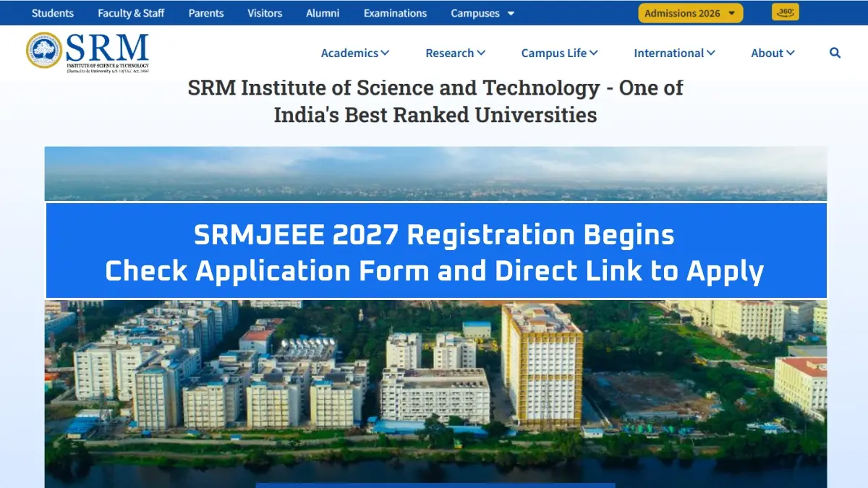The height and width of the screenshot is (488, 868).
Task: Click the SRM logo emblem
Action: pos(44,51)
